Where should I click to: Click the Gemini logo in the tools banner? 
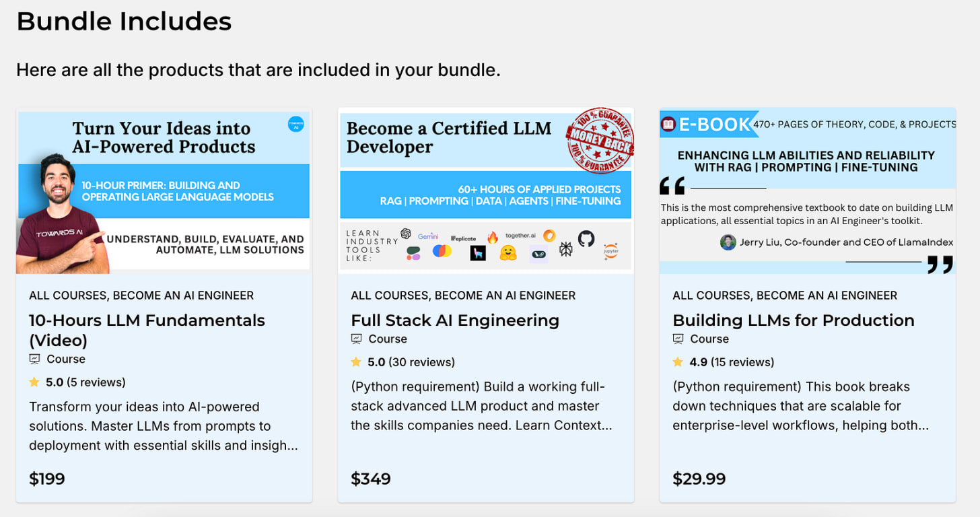coord(428,236)
